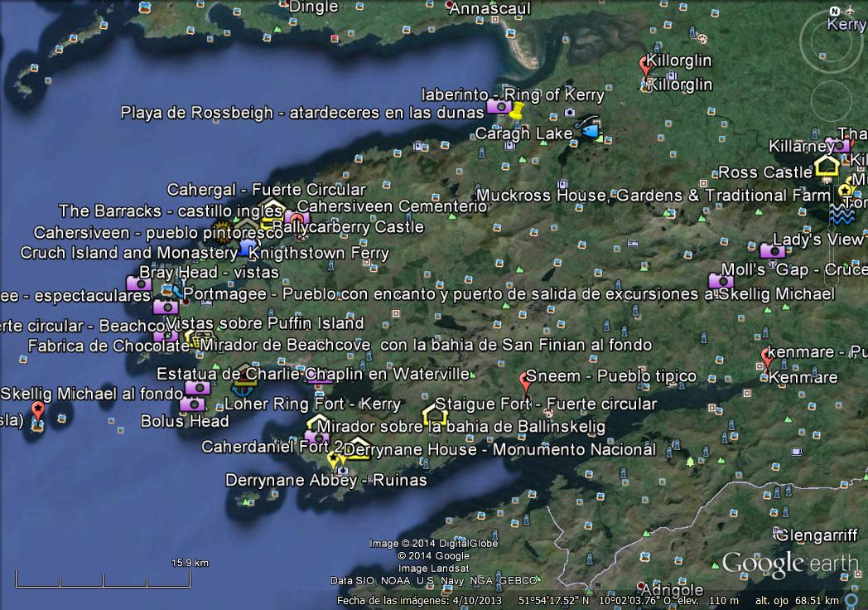This screenshot has height=610, width=868.
Task: Click the Derrynane House - Monumento Nacional label
Action: tap(499, 449)
